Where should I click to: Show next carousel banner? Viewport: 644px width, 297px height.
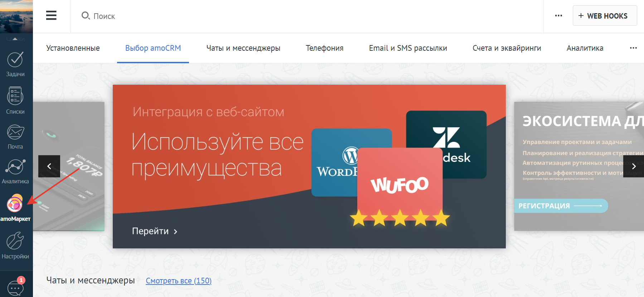[633, 166]
